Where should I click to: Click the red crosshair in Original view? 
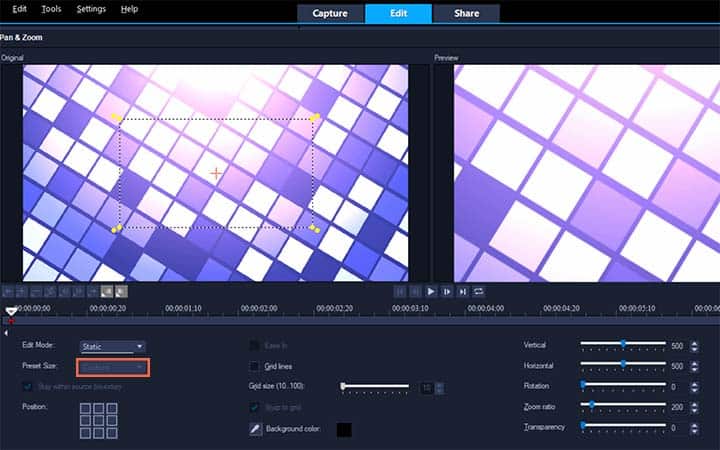(216, 173)
